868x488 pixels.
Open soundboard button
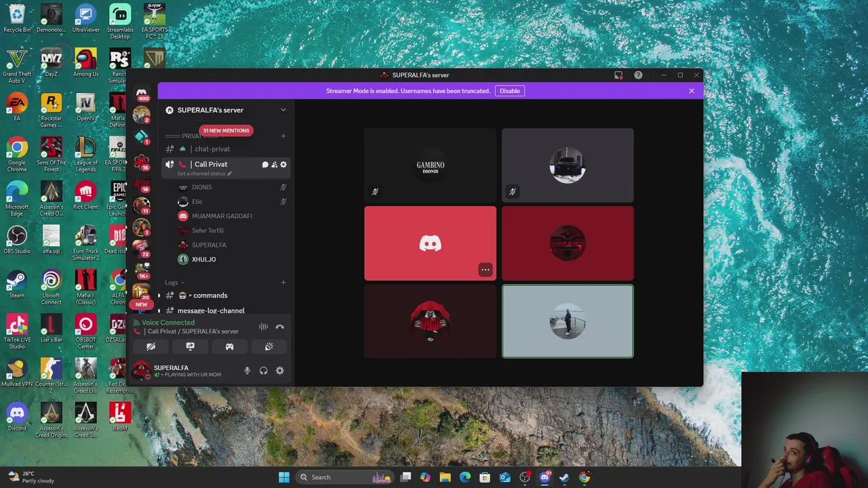coord(269,346)
